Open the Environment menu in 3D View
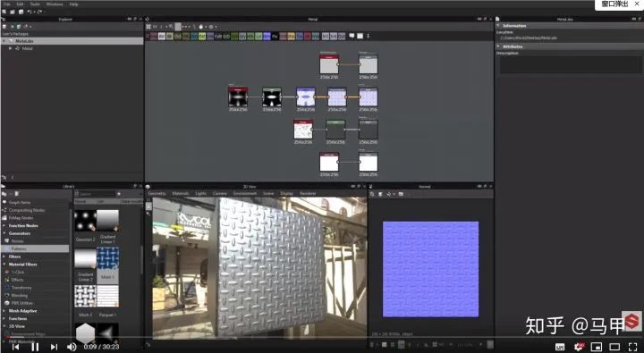The width and height of the screenshot is (644, 353). 245,193
